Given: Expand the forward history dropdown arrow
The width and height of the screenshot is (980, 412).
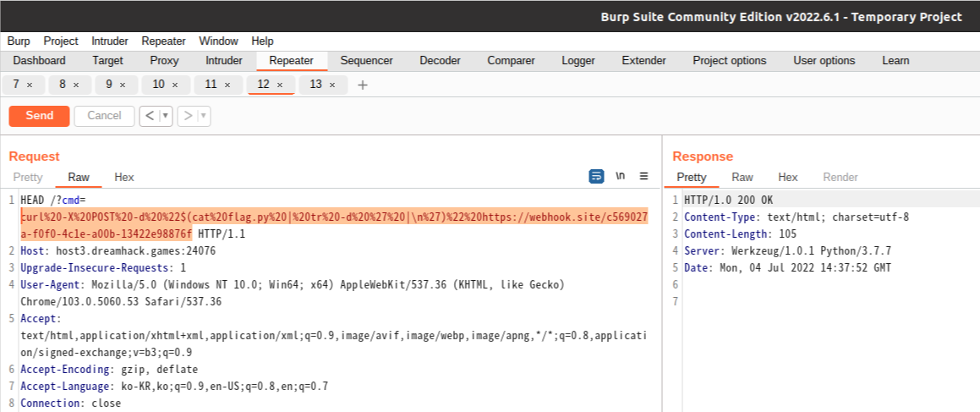Looking at the screenshot, I should (x=204, y=116).
